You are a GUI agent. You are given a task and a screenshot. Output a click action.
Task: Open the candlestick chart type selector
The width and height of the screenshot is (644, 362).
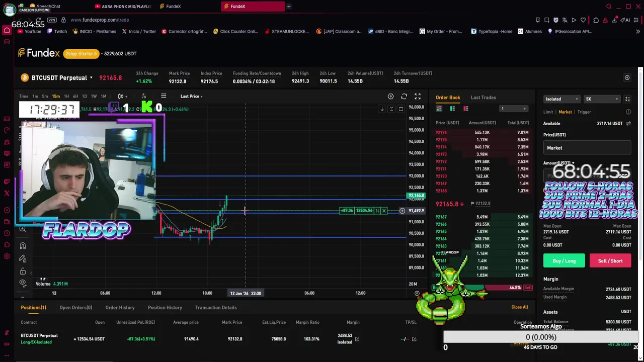[x=122, y=96]
